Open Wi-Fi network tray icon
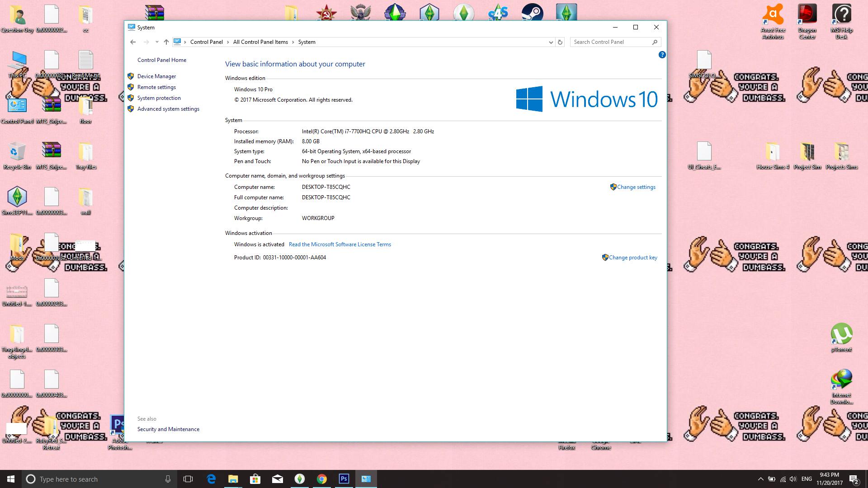This screenshot has height=488, width=868. (x=783, y=479)
